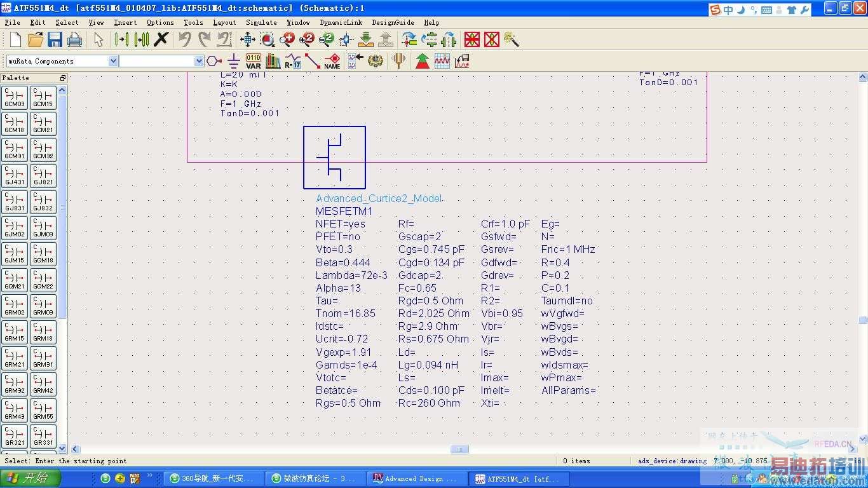The width and height of the screenshot is (868, 488).
Task: Open a design with the folder icon
Action: point(35,39)
